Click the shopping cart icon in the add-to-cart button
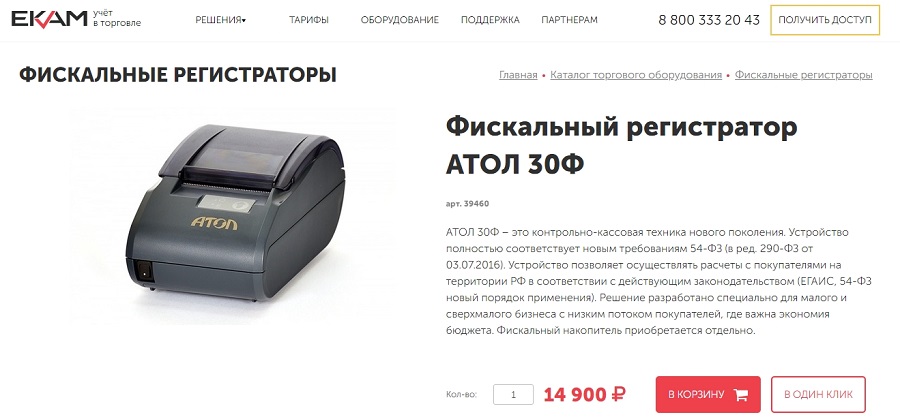 point(741,395)
